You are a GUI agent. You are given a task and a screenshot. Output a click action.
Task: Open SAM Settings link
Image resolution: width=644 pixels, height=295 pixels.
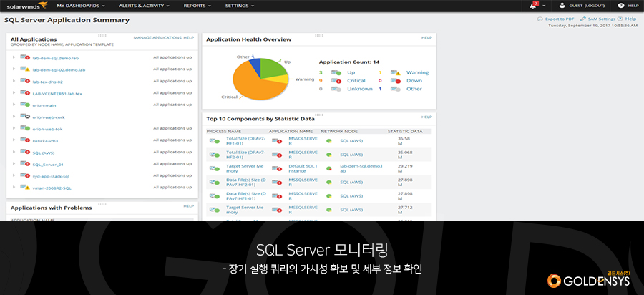[602, 19]
